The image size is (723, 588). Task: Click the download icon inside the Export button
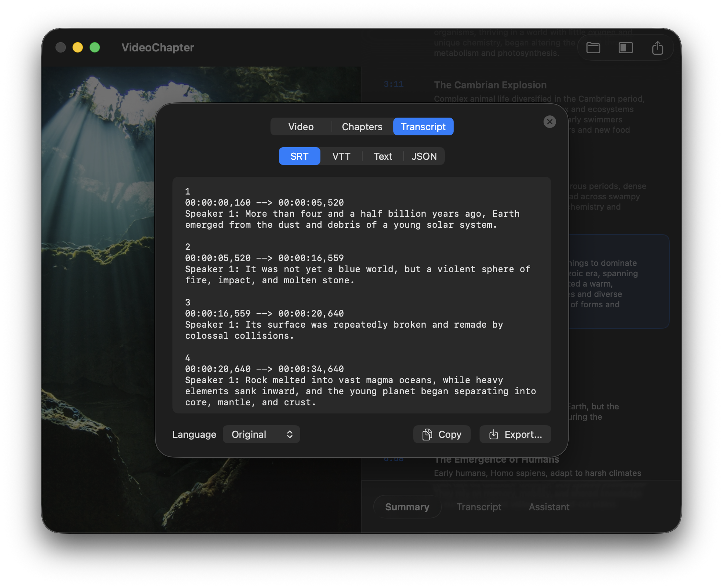(x=494, y=434)
